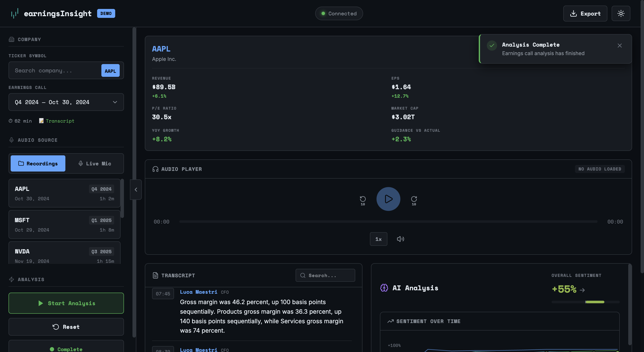Click the earningsInsight logo icon
This screenshot has width=644, height=352.
[14, 13]
